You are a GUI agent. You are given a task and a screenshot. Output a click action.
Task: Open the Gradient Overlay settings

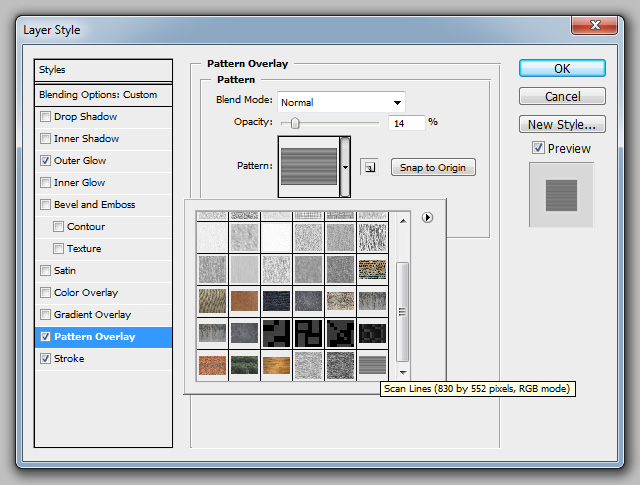click(x=92, y=315)
